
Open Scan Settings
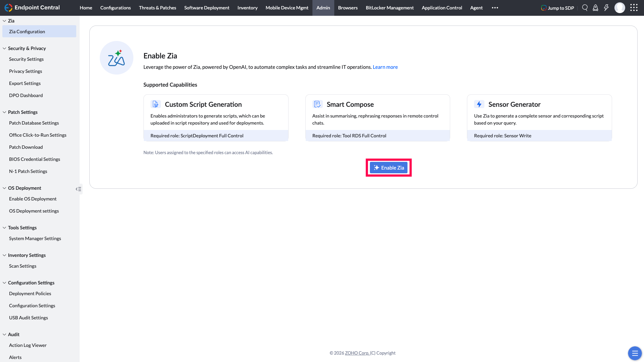click(x=23, y=266)
